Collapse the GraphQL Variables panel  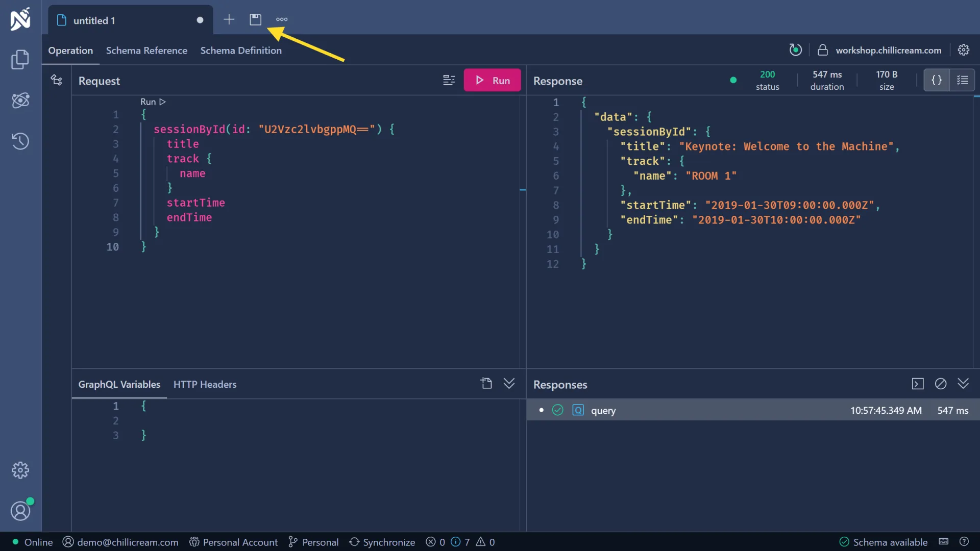point(509,384)
